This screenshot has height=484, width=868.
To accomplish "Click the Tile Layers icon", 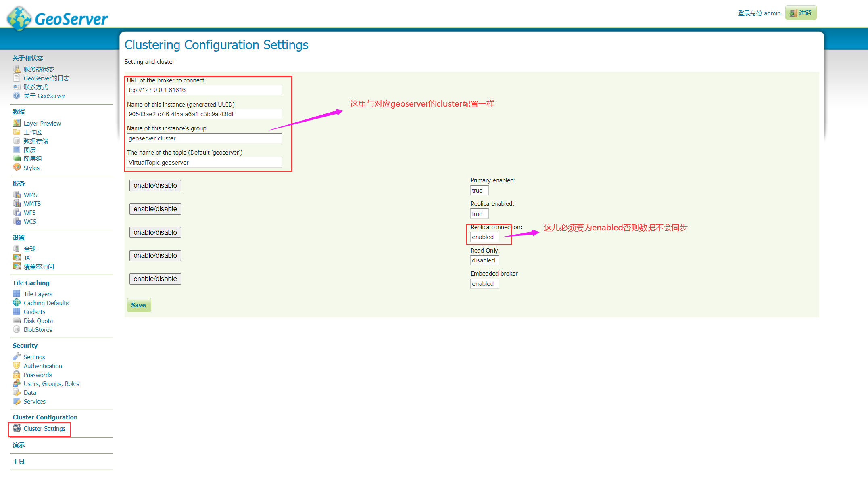I will 17,294.
